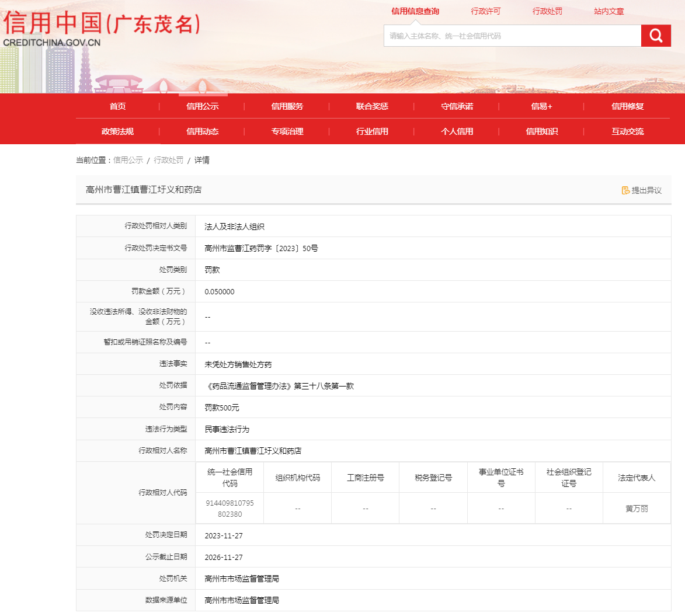Click the 行政处罚 breadcrumb link

click(x=168, y=160)
